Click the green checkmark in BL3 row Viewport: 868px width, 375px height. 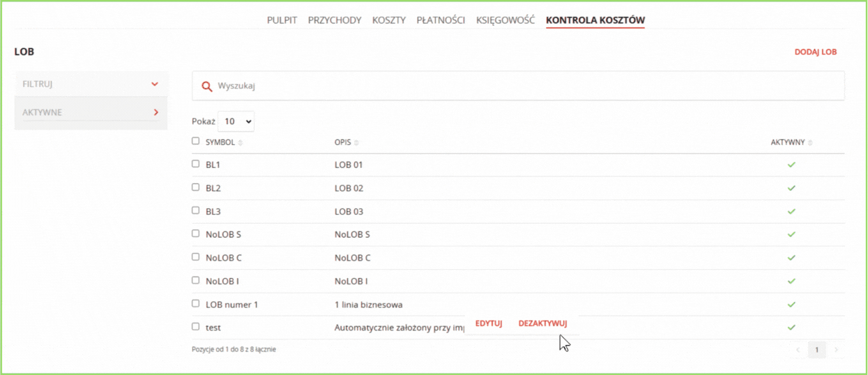click(791, 211)
